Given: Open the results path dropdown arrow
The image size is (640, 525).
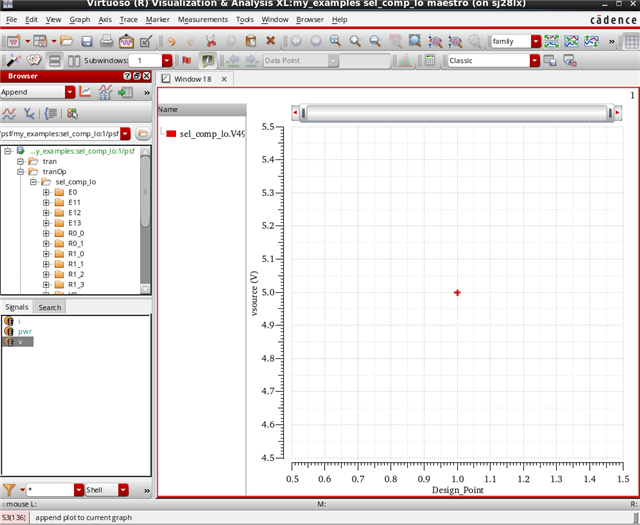Looking at the screenshot, I should pyautogui.click(x=125, y=133).
